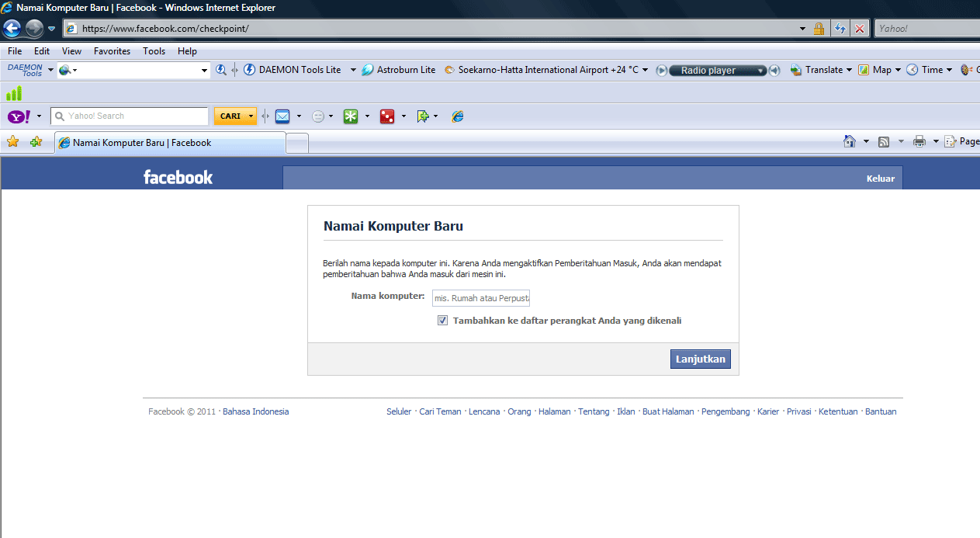Click the security lock icon in address bar

(x=819, y=29)
